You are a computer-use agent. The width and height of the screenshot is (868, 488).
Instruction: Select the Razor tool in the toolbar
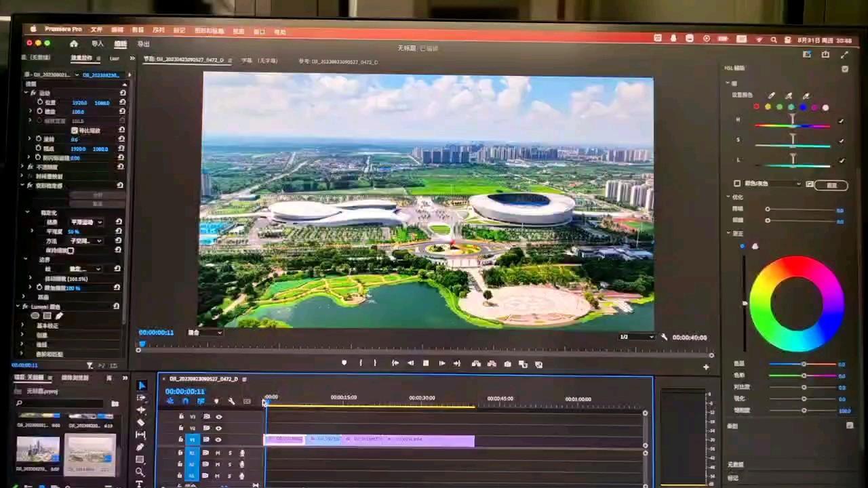click(140, 422)
